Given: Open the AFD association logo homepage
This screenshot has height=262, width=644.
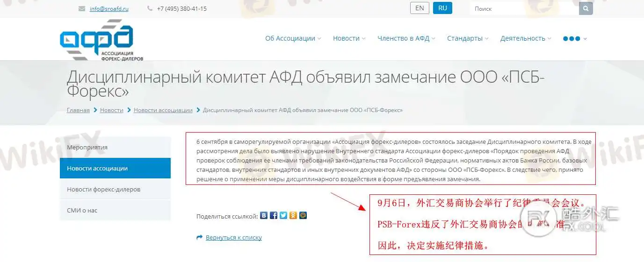Looking at the screenshot, I should pos(101,41).
